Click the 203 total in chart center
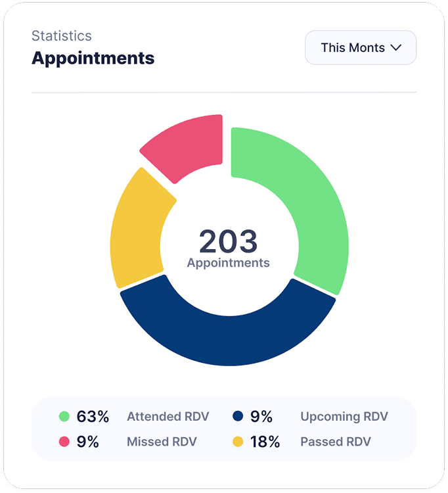 point(229,241)
